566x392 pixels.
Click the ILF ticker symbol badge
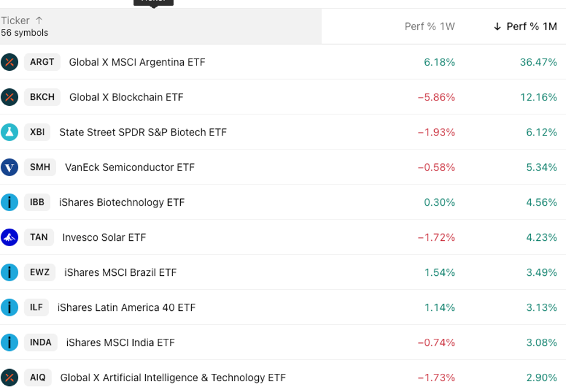[37, 307]
